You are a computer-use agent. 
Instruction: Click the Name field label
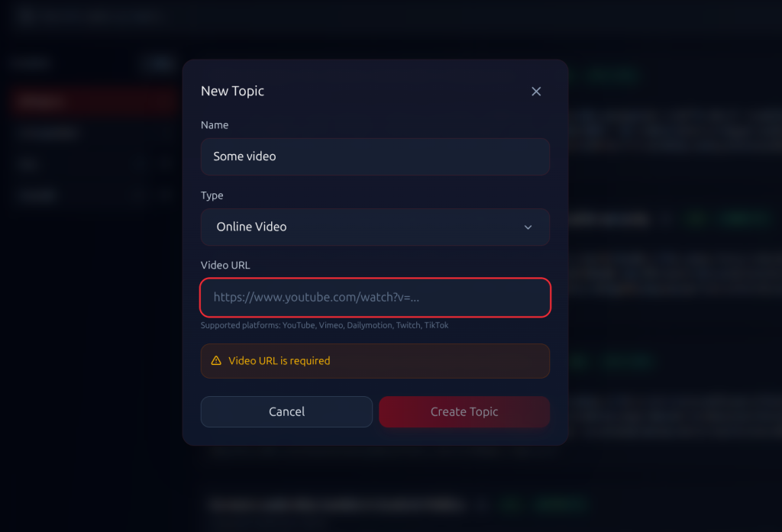coord(215,125)
